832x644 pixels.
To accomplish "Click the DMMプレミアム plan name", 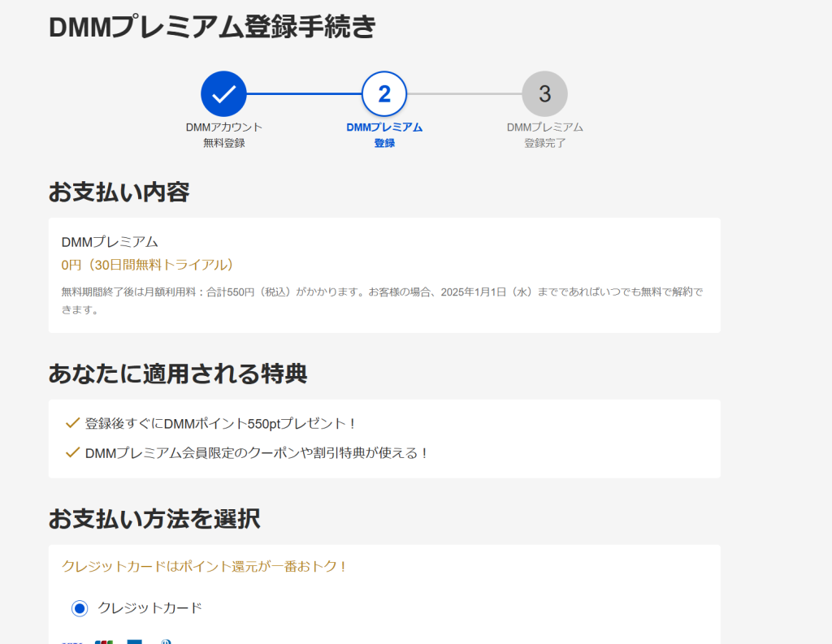I will pyautogui.click(x=110, y=242).
